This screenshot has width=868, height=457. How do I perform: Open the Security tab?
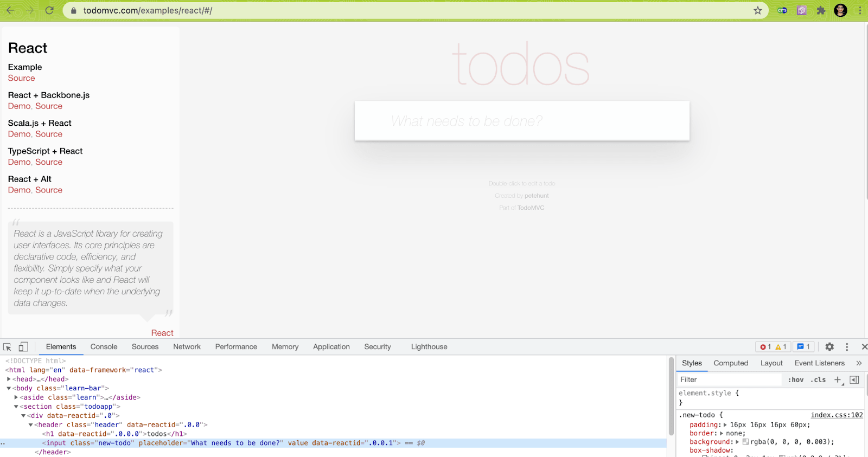tap(377, 347)
